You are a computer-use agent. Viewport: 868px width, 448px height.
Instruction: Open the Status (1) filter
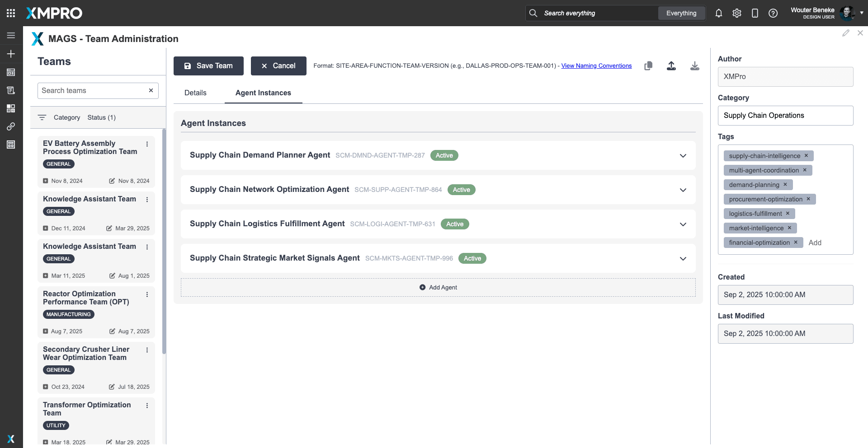click(101, 117)
